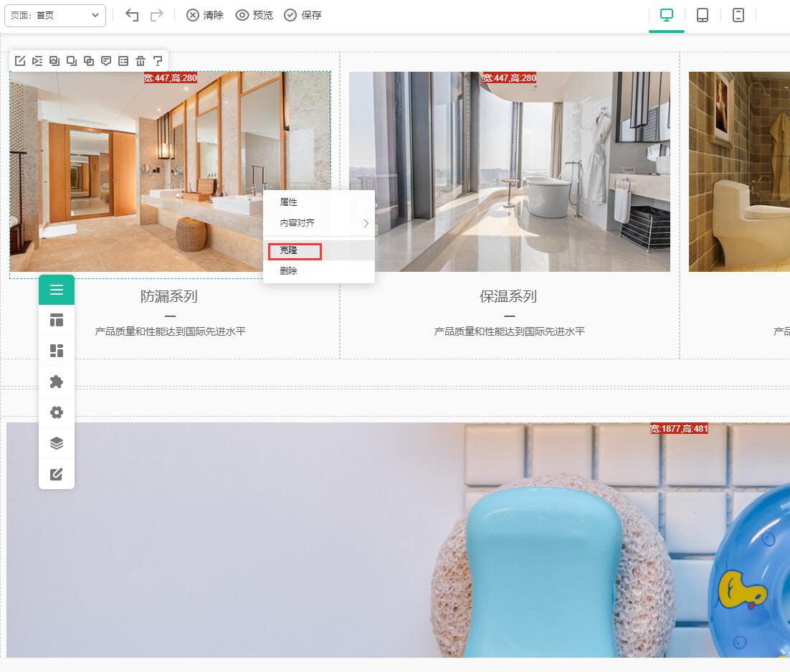Click description text under 防漏系列

coord(171,331)
